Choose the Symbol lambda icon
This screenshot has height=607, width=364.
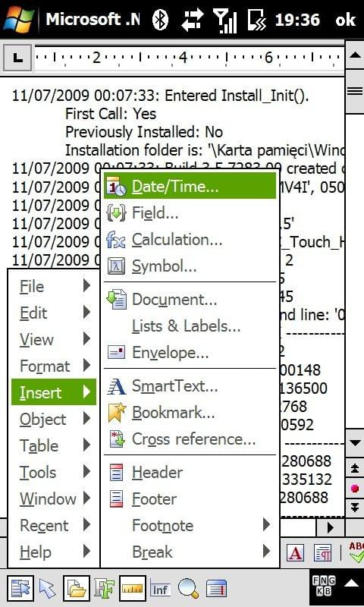(x=117, y=266)
